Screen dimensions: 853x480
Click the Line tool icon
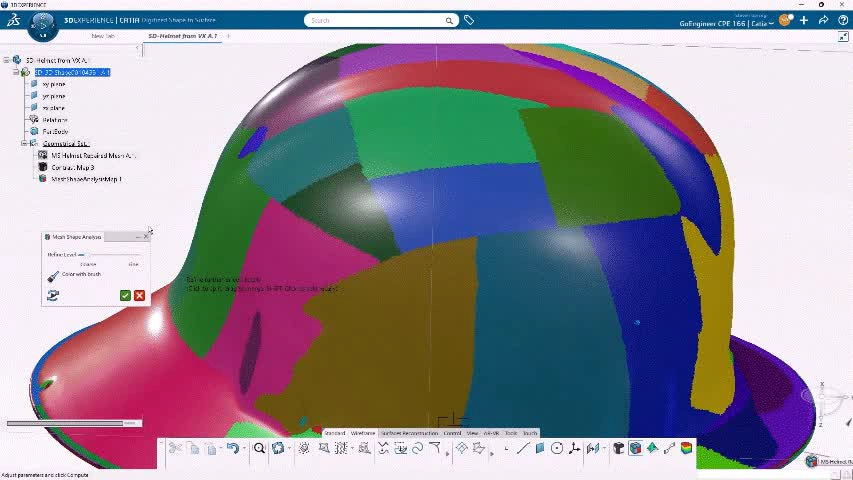tap(522, 448)
